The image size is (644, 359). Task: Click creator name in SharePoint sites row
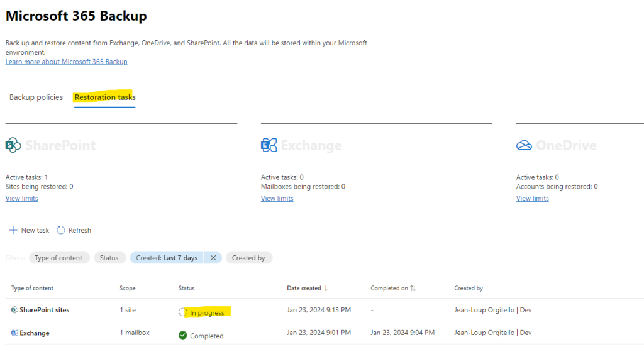point(493,310)
